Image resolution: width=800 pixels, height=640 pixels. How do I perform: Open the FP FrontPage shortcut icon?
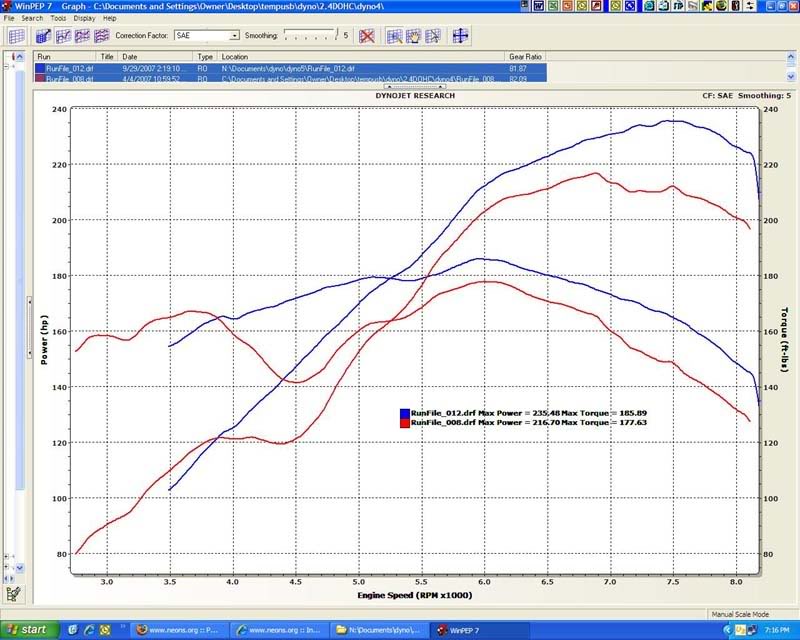[x=678, y=6]
